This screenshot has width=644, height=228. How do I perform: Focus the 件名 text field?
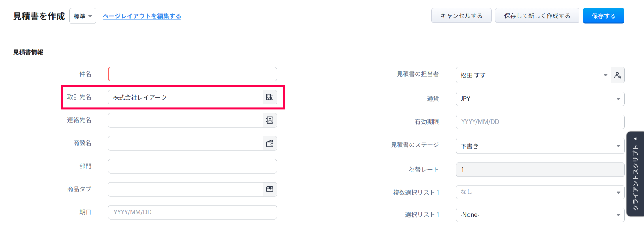coord(192,74)
